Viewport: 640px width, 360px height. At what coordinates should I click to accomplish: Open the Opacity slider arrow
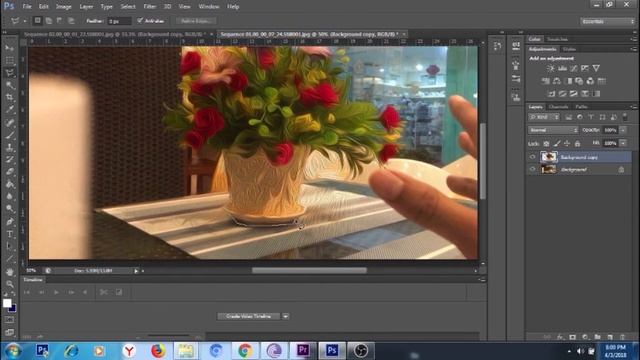point(623,130)
